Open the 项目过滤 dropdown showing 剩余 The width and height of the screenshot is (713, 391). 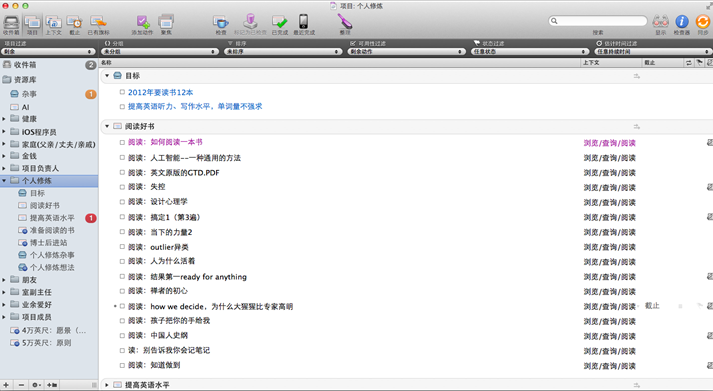[49, 52]
